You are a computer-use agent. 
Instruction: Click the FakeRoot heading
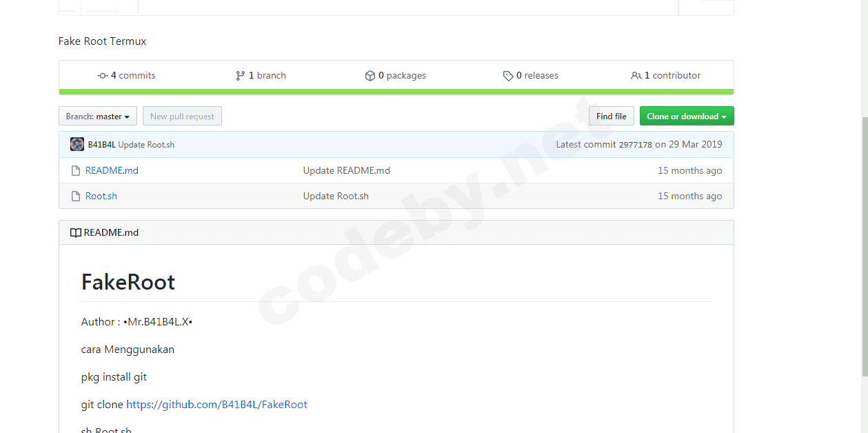(x=128, y=282)
